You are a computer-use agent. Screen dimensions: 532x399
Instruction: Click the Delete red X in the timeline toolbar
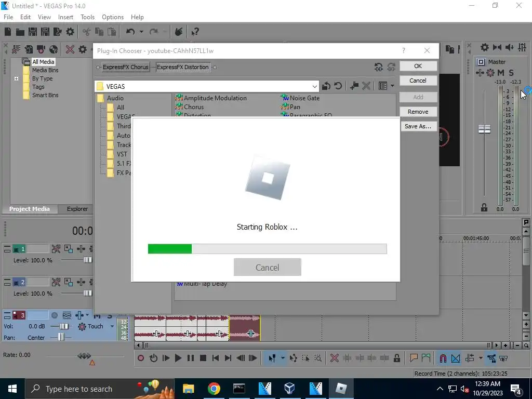pos(334,358)
